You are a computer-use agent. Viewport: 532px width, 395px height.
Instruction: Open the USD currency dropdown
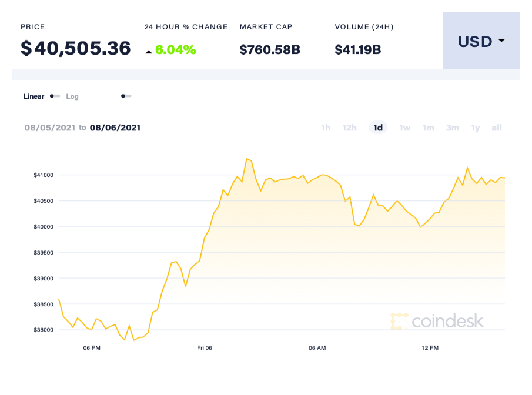pos(481,41)
